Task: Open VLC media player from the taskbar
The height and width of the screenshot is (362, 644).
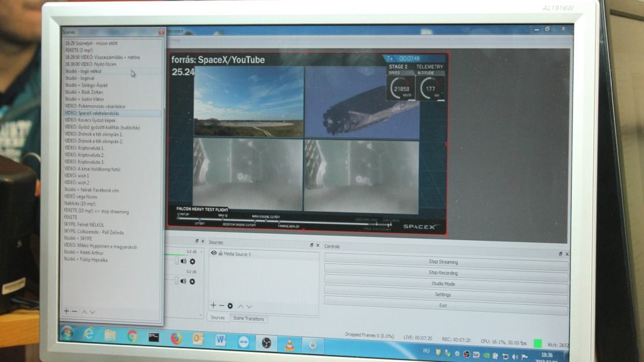Action: pyautogui.click(x=289, y=344)
